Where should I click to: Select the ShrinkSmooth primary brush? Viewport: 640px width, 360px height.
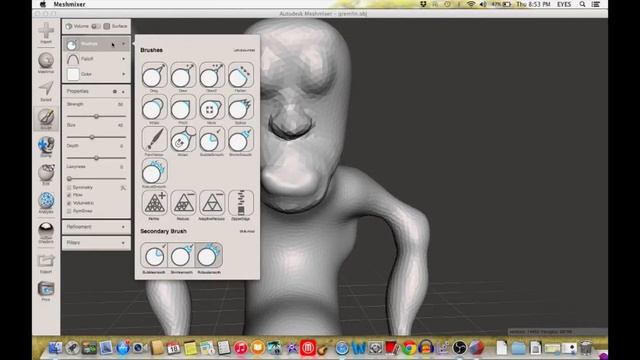pyautogui.click(x=240, y=139)
